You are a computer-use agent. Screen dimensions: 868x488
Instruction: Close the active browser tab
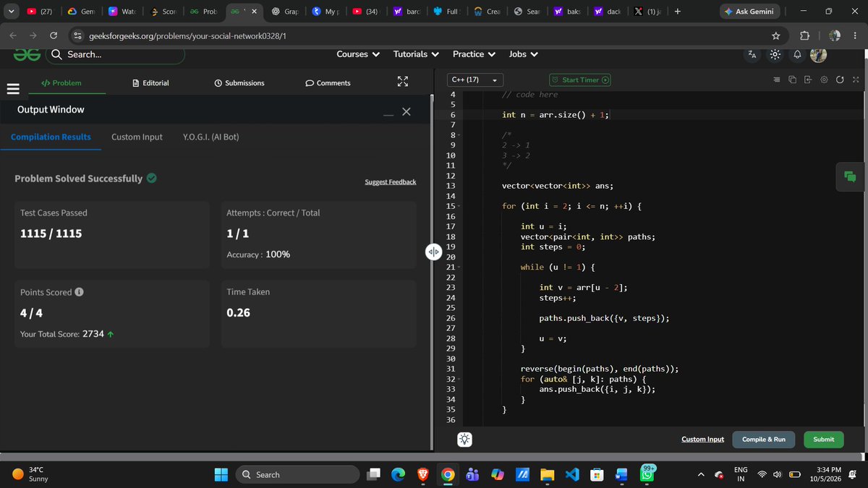pos(253,12)
